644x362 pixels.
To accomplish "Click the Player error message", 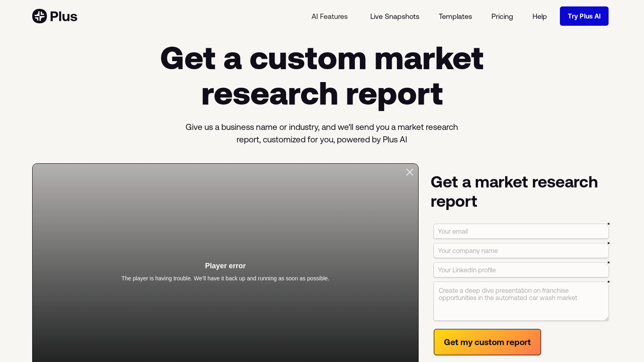I will tap(225, 266).
